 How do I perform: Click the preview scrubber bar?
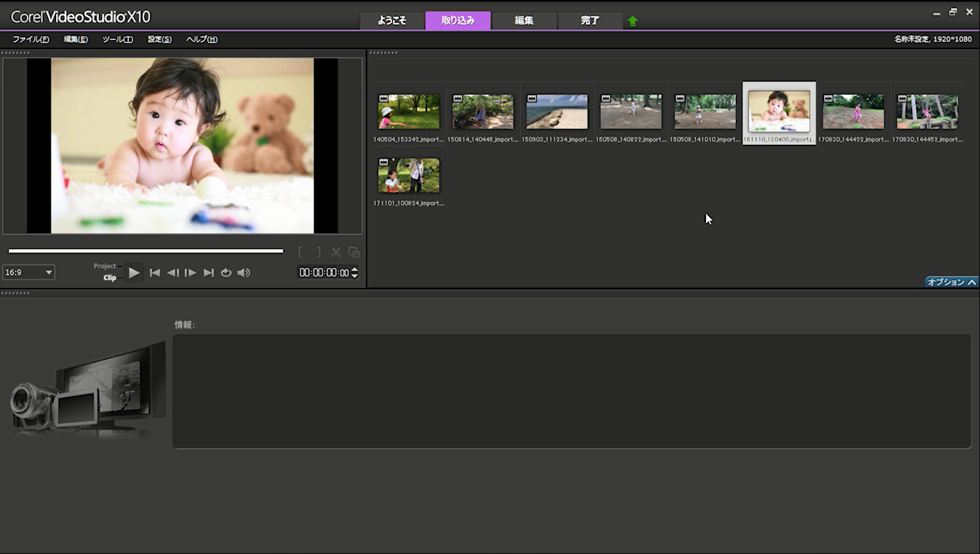pyautogui.click(x=146, y=251)
